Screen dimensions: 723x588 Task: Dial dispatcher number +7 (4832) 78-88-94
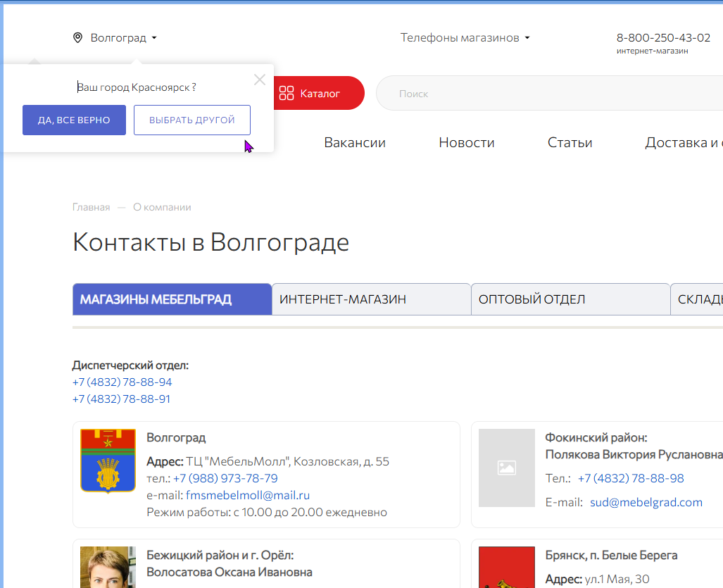(x=122, y=382)
